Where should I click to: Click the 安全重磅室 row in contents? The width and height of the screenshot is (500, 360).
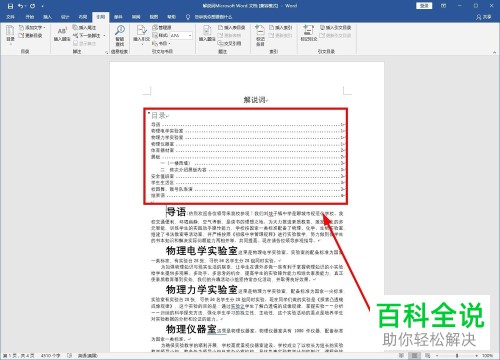tap(247, 176)
